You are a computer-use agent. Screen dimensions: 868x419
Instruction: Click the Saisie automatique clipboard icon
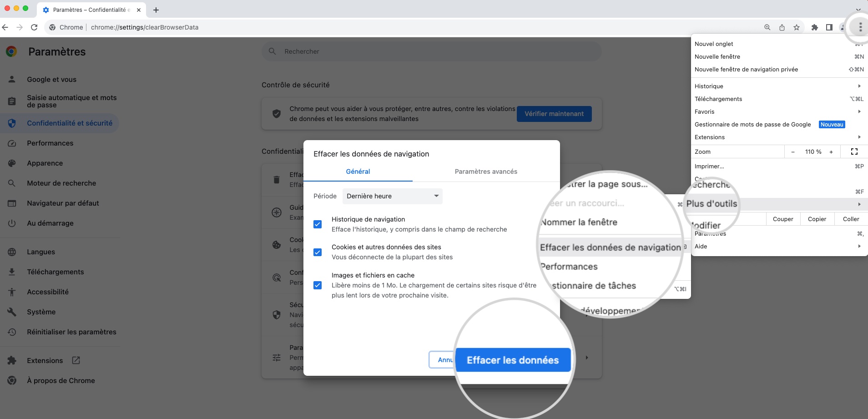point(12,101)
